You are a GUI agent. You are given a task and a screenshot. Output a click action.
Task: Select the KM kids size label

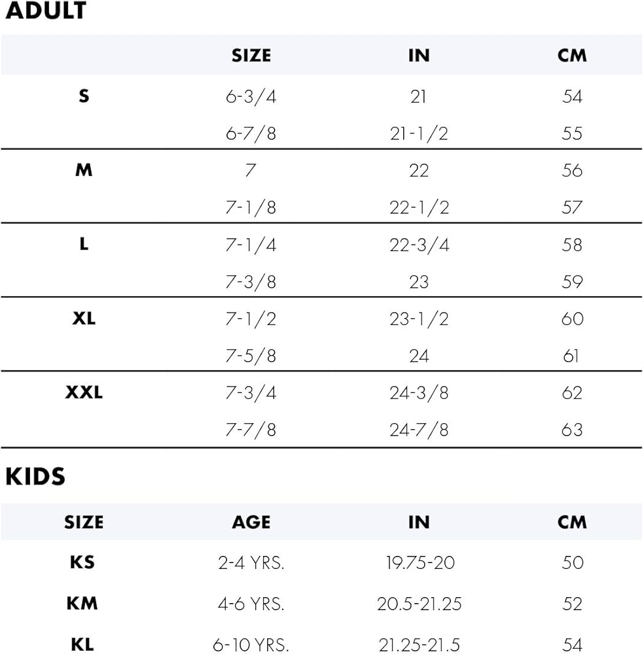pos(82,603)
